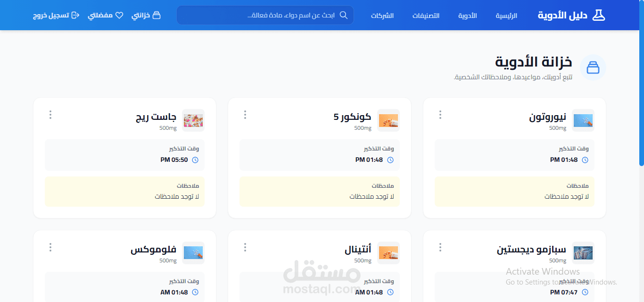The width and height of the screenshot is (644, 302).
Task: Open the الأدوية navigation item
Action: click(x=468, y=16)
